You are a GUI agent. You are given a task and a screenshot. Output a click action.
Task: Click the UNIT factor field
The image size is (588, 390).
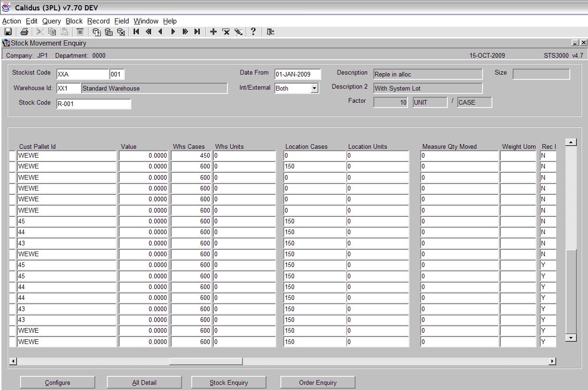coord(430,102)
